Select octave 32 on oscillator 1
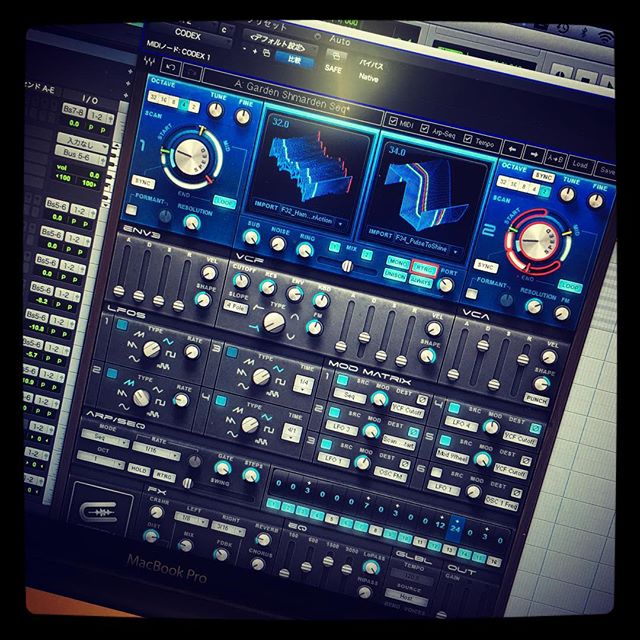The image size is (640, 640). [153, 97]
